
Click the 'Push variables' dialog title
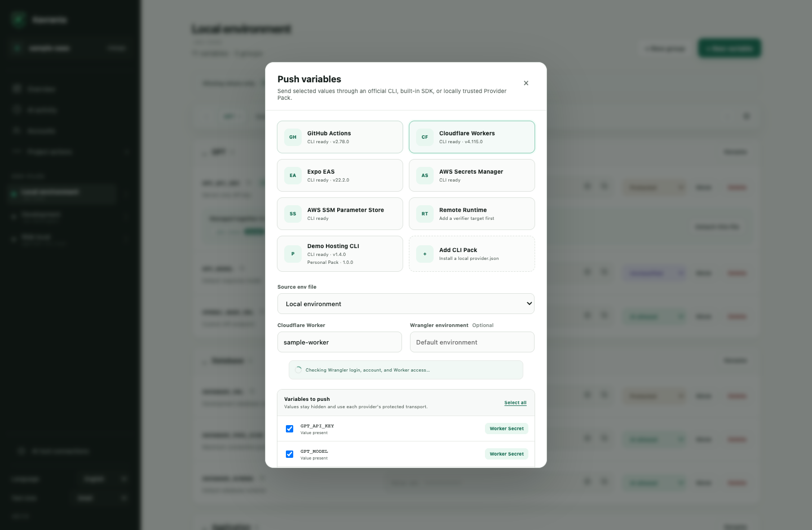309,79
